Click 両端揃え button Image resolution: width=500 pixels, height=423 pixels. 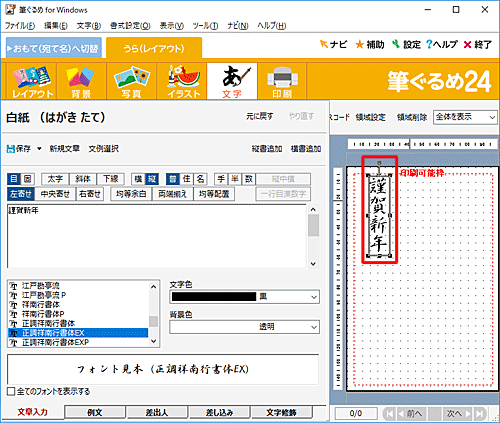pyautogui.click(x=172, y=194)
